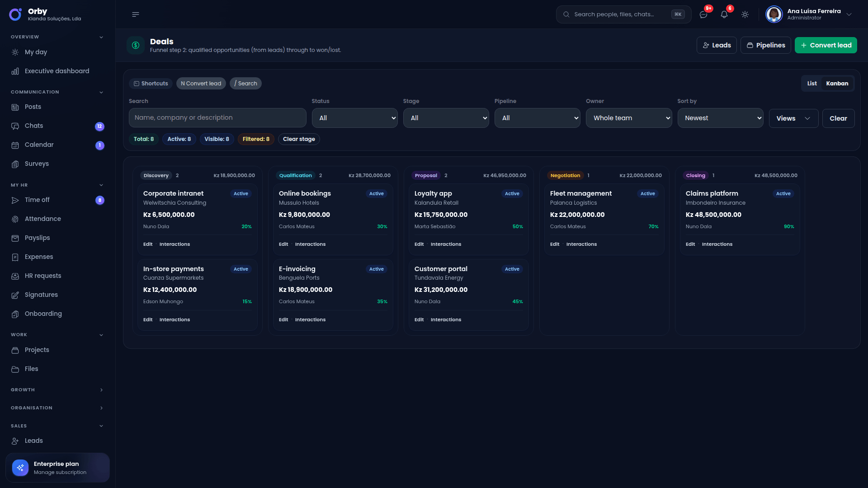The image size is (868, 488).
Task: Open Projects in the sidebar
Action: (x=57, y=350)
